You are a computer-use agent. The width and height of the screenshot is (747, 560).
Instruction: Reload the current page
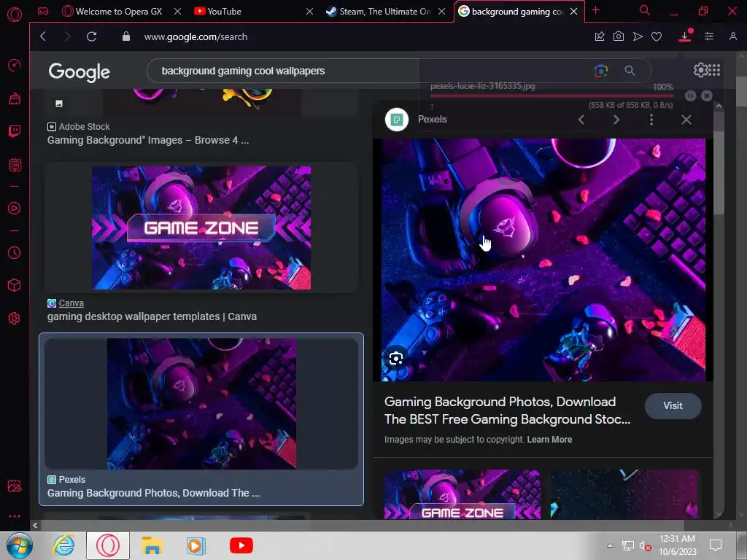point(91,36)
